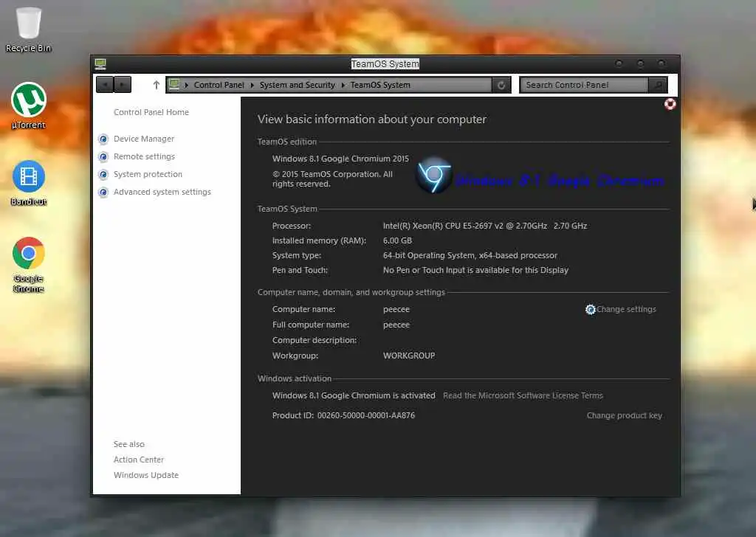Click the up-one-level arrow
756x537 pixels.
click(156, 85)
